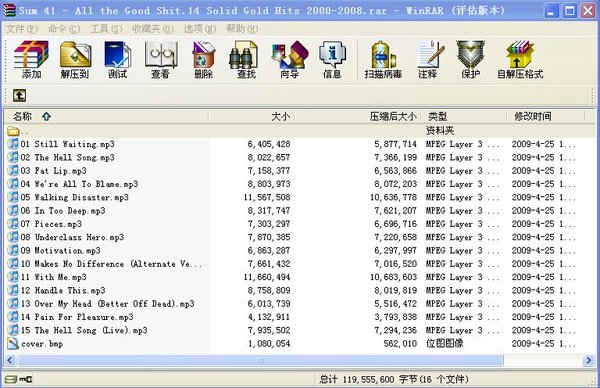Click the 注释 (Comment) toolbar icon

(x=429, y=60)
